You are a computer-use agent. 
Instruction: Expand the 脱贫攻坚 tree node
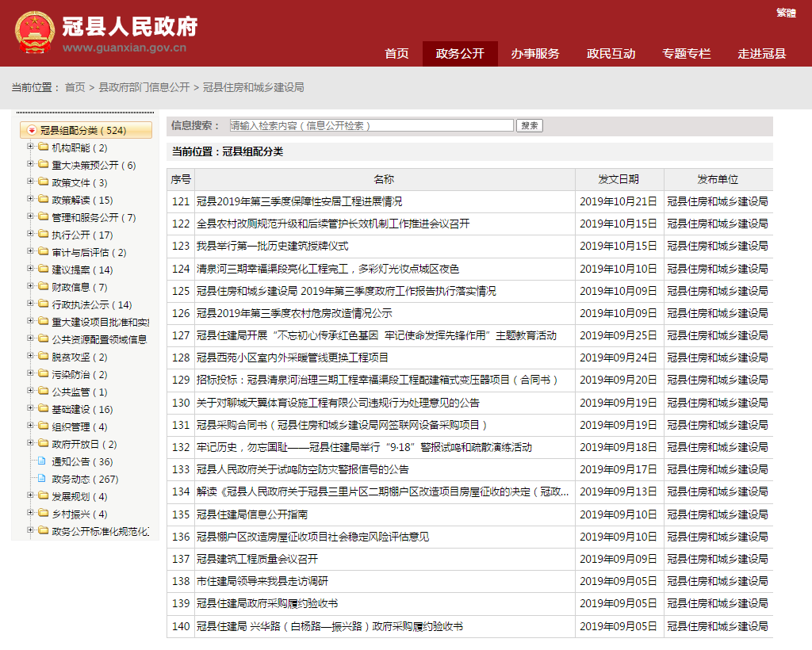[30, 356]
